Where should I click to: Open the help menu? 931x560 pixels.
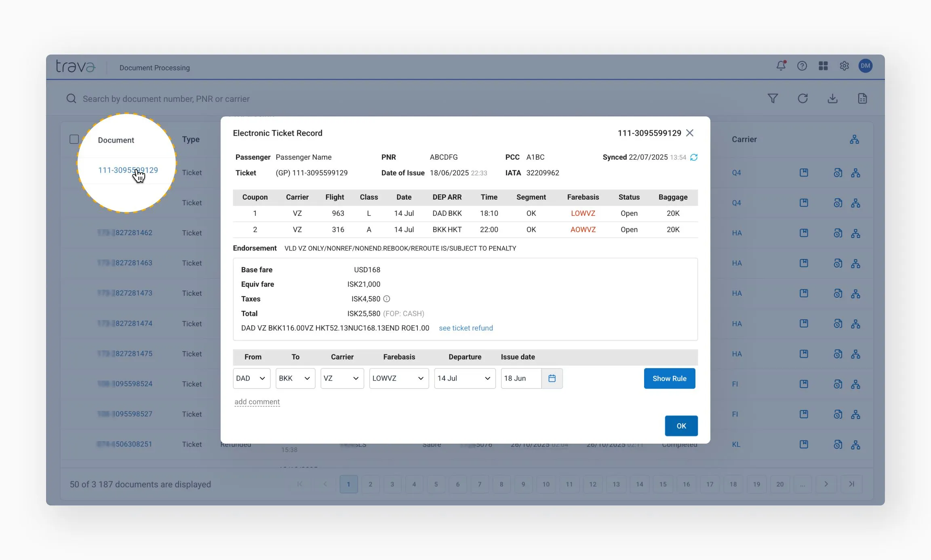[802, 65]
